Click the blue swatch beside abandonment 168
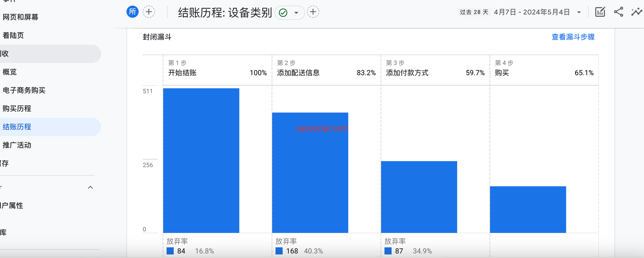644x258 pixels. point(279,251)
